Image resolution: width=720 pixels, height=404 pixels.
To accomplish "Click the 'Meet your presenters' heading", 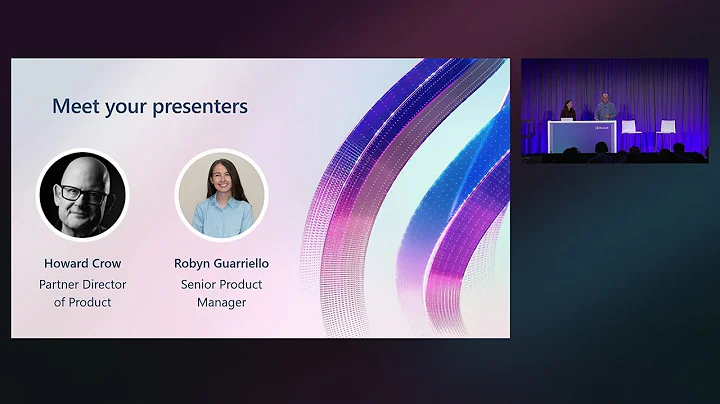I will (x=150, y=107).
